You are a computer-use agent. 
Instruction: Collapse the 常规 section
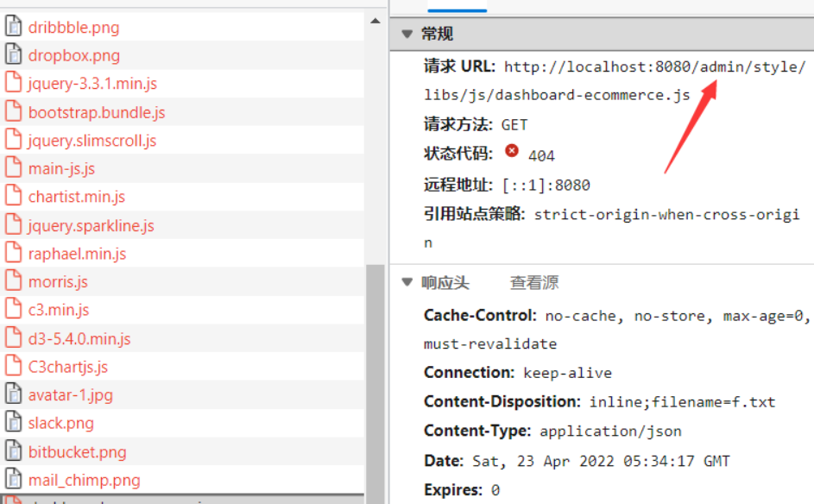coord(407,34)
